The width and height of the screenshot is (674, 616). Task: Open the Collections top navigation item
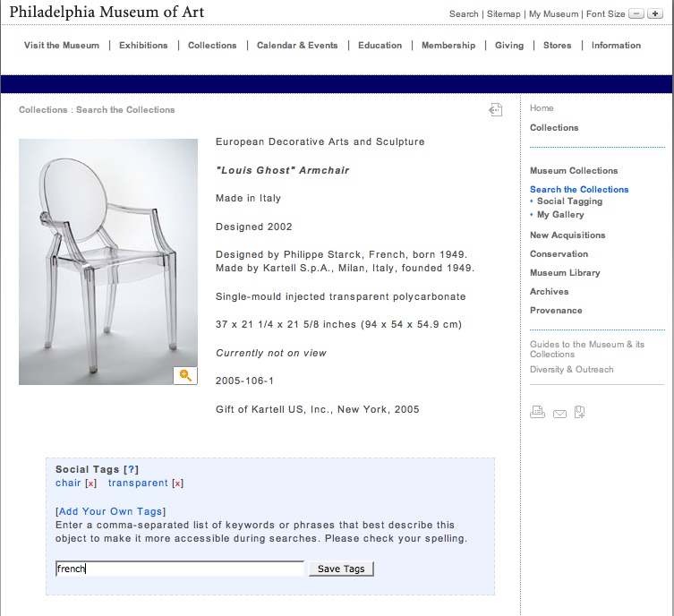212,45
